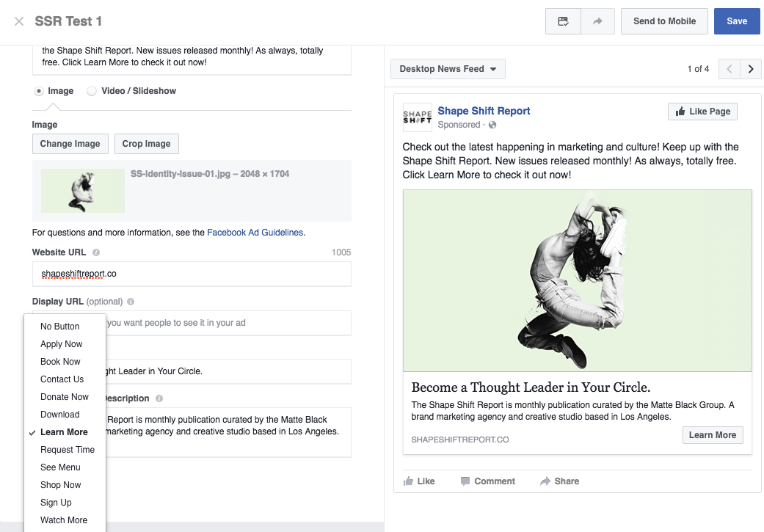Click the ad preview dancer image
Image resolution: width=764 pixels, height=532 pixels.
pos(578,280)
